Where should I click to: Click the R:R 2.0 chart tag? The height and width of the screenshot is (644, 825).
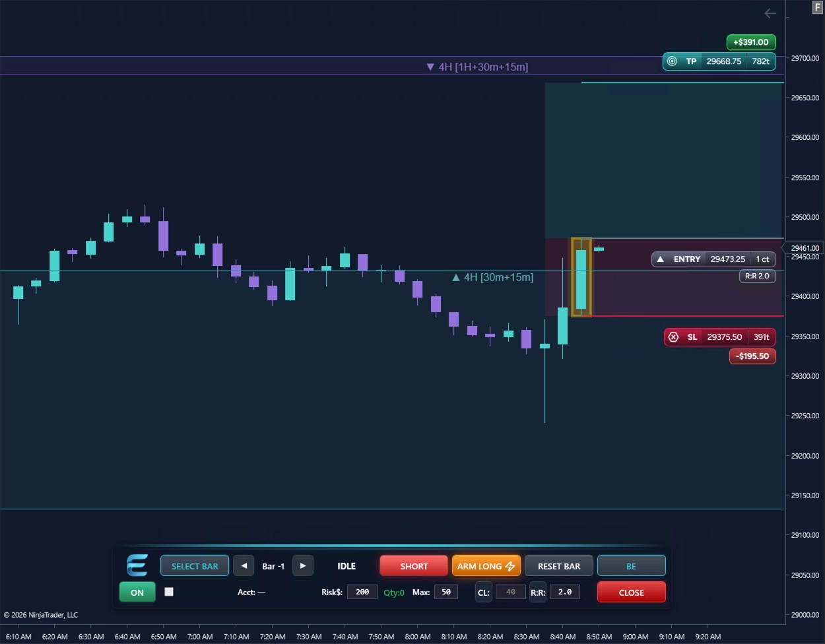[757, 276]
